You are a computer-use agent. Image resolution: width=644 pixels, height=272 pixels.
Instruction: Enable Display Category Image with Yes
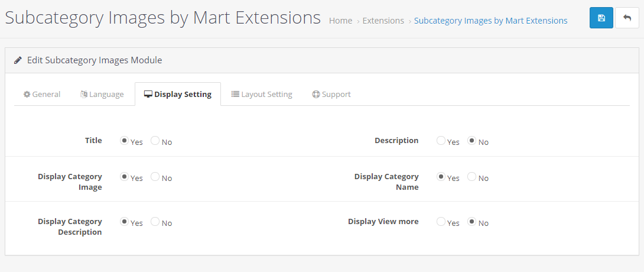coord(124,177)
